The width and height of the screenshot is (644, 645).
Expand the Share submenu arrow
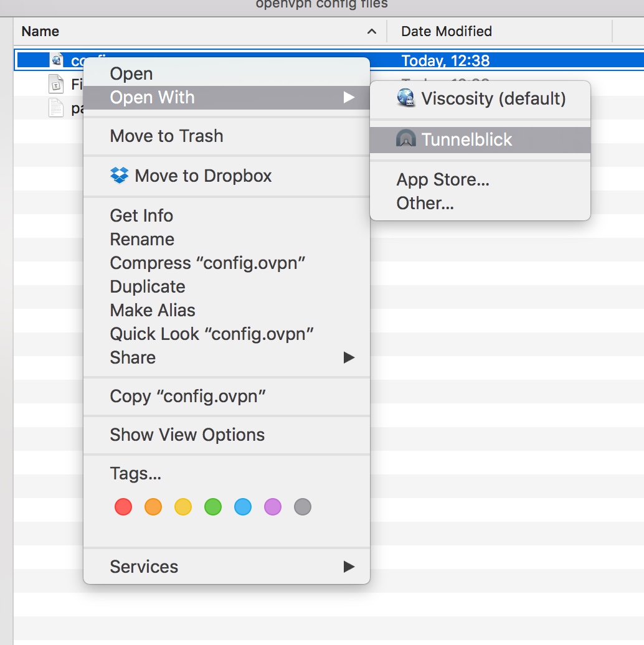(x=349, y=357)
